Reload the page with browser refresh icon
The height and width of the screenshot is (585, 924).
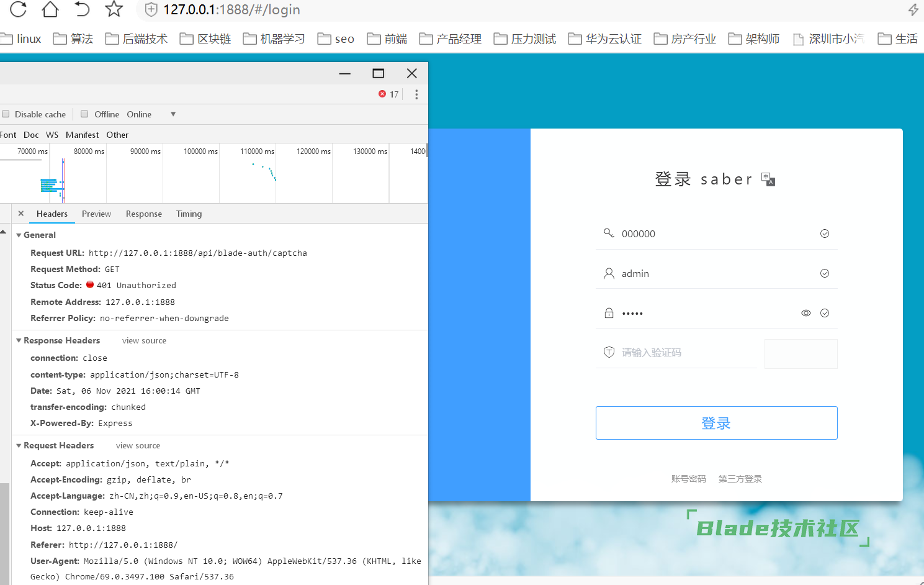point(18,9)
